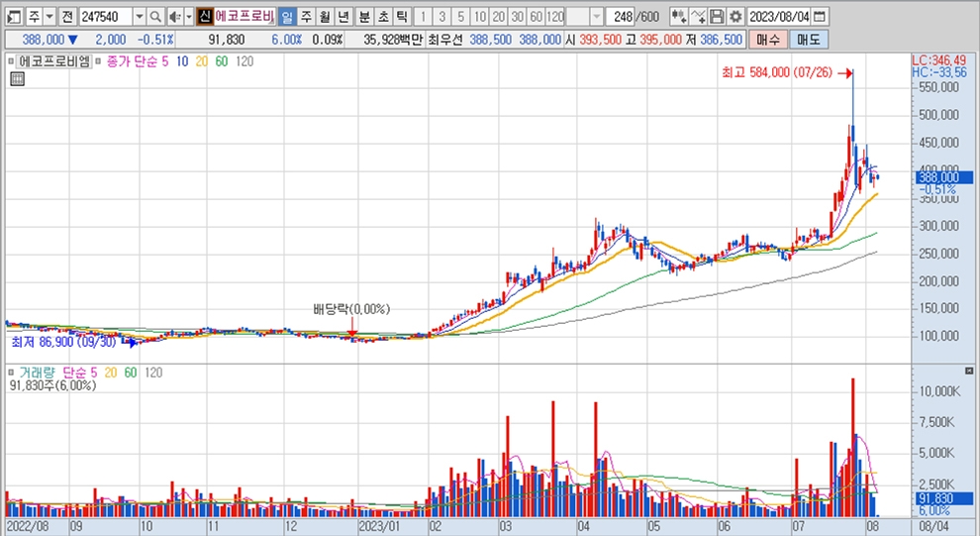Switch to the 틱 tick chart
980x536 pixels.
[x=402, y=16]
